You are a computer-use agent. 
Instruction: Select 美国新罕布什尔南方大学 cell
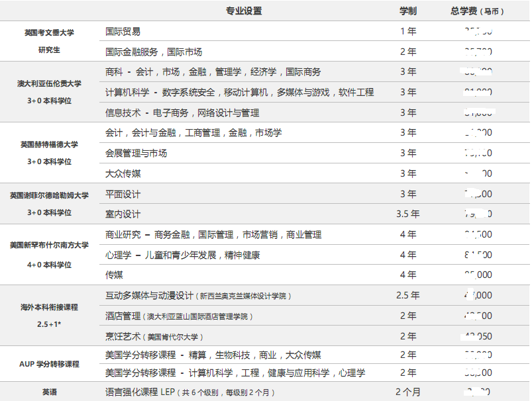[x=49, y=255]
